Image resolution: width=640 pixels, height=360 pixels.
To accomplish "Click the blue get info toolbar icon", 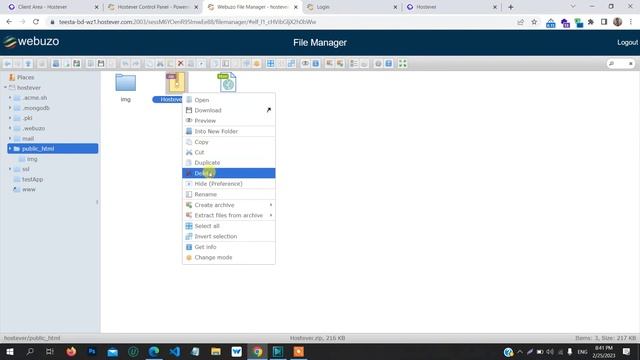I will [316, 64].
